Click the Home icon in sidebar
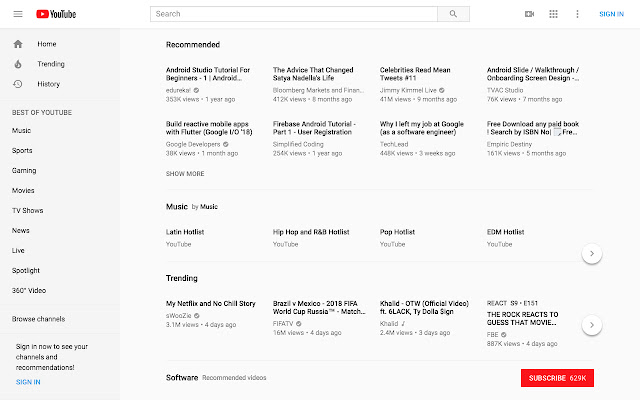640x400 pixels. [18, 44]
